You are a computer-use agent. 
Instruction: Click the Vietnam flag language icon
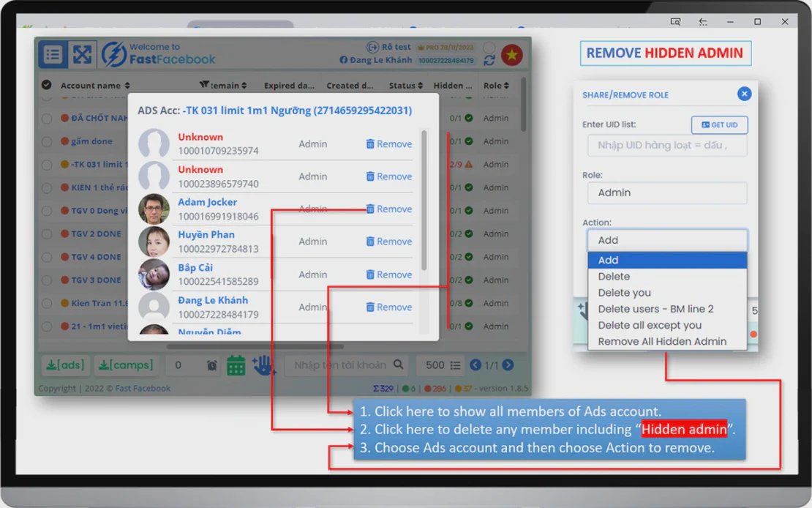511,55
